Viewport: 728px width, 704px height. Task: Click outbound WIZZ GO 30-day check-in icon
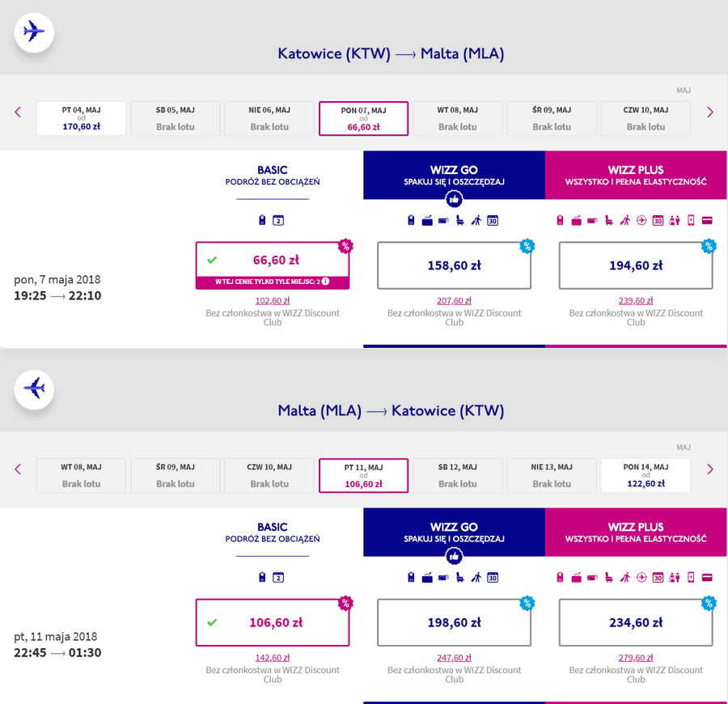[x=493, y=221]
